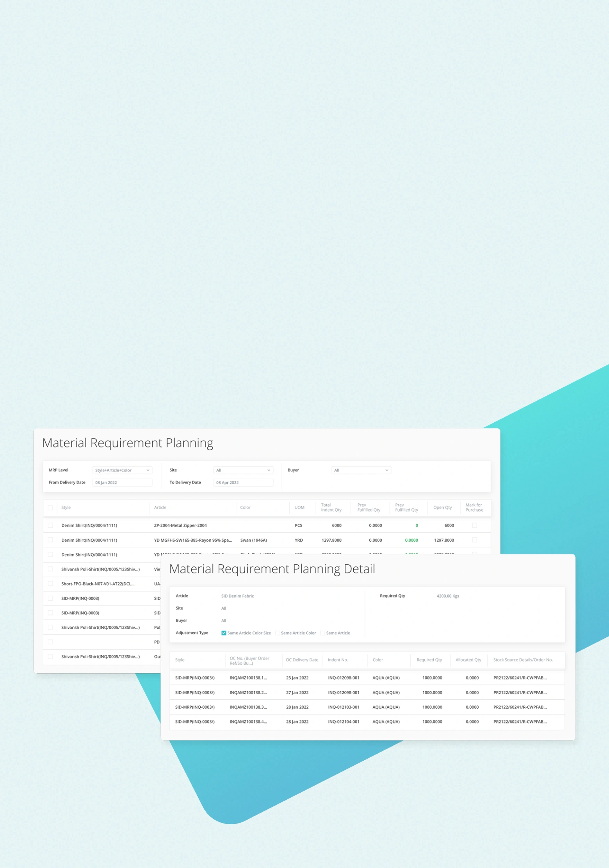Click the To Delivery Date field
This screenshot has width=609, height=868.
(243, 483)
